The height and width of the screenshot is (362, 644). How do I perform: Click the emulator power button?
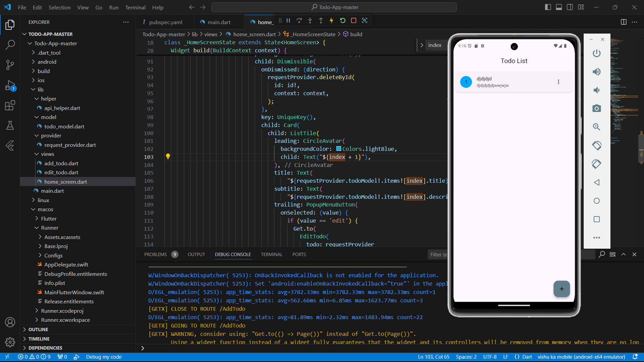596,53
